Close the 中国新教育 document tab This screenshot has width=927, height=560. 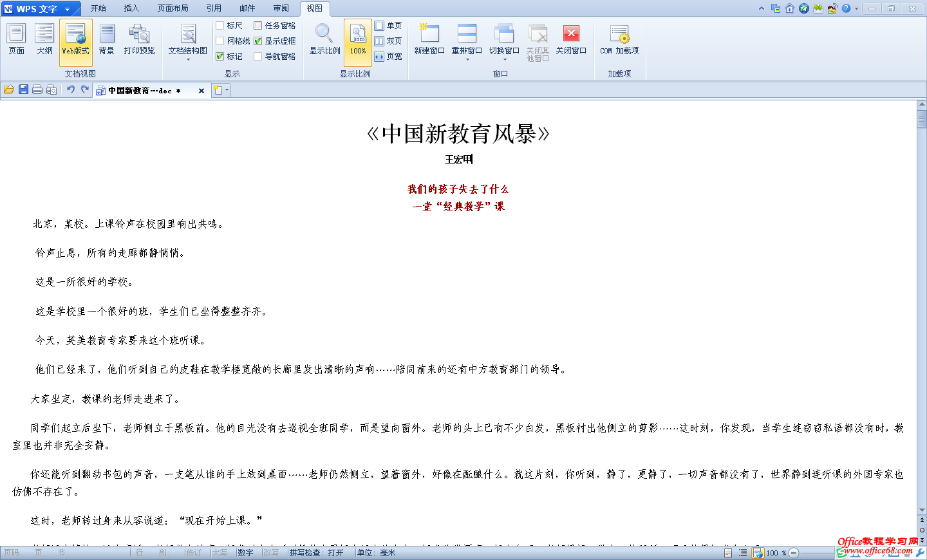[x=201, y=91]
